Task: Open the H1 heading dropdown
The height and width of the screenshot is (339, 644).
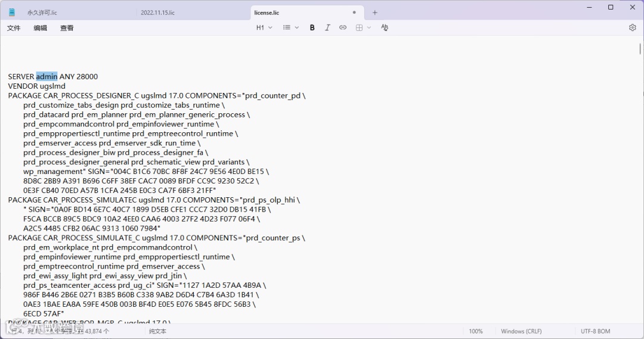Action: (x=264, y=27)
